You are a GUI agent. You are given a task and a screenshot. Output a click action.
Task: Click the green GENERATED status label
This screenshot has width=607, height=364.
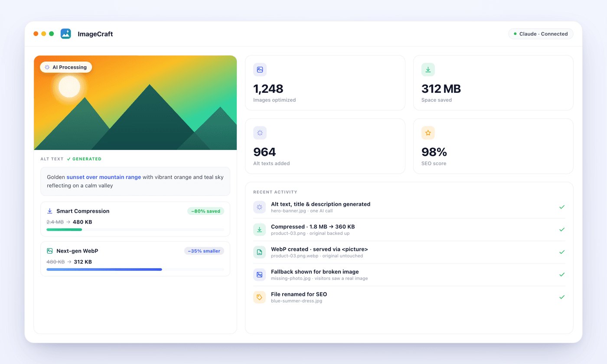[x=84, y=159]
